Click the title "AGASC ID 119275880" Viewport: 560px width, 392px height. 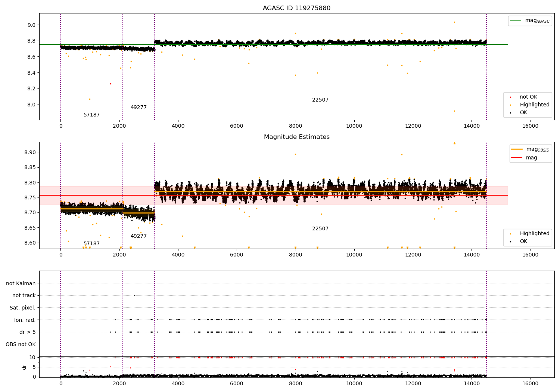tap(296, 8)
